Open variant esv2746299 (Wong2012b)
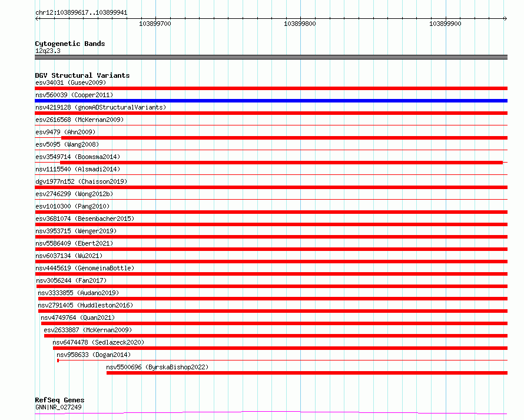524x420 pixels. (x=74, y=194)
